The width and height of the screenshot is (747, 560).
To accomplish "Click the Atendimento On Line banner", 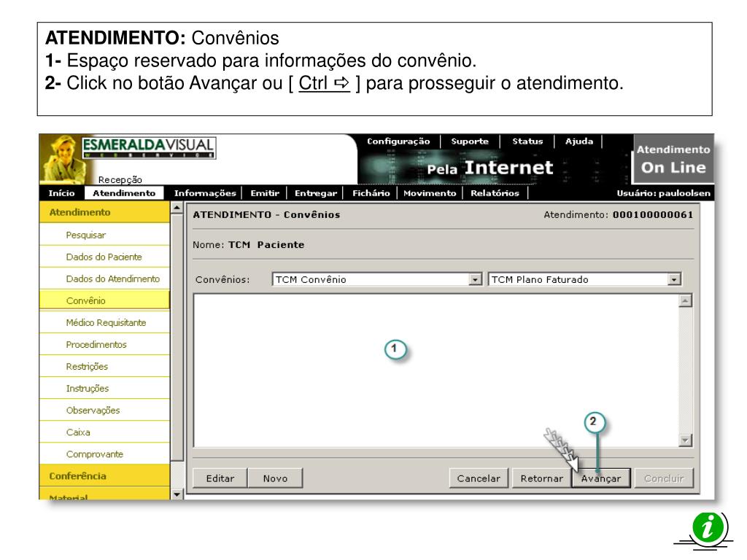I will [673, 159].
